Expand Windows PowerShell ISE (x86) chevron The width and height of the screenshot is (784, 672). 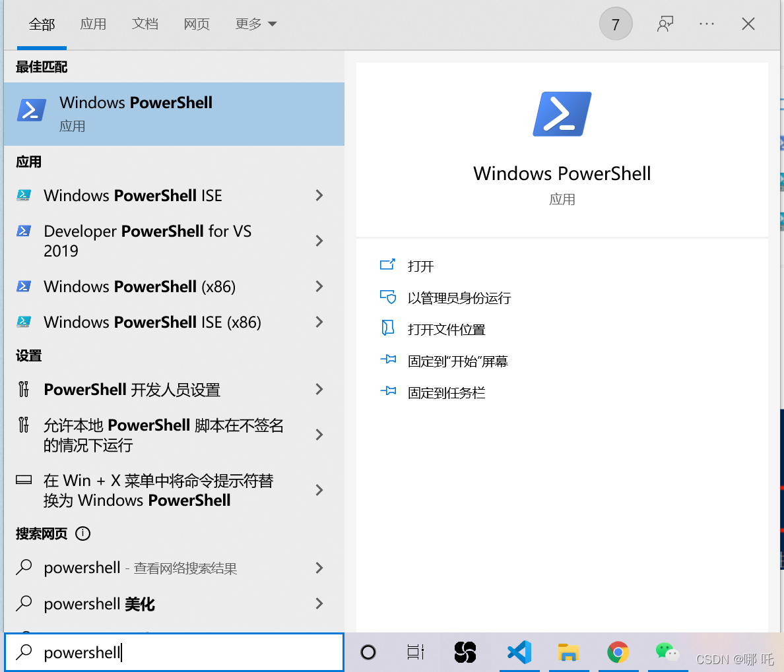(319, 322)
